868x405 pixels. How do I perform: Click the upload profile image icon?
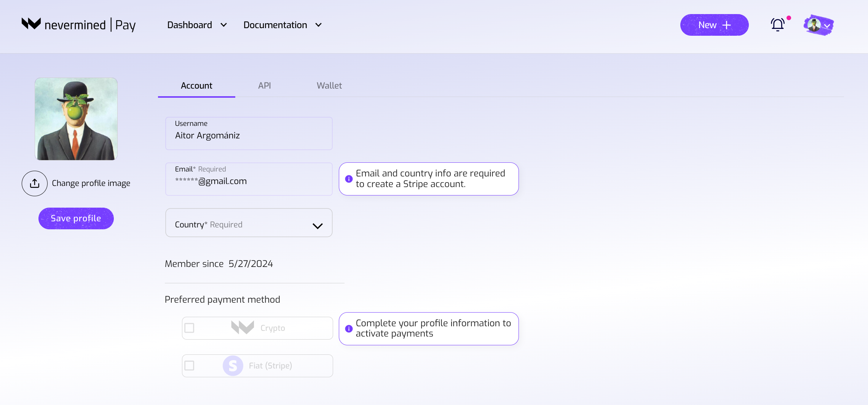(35, 183)
